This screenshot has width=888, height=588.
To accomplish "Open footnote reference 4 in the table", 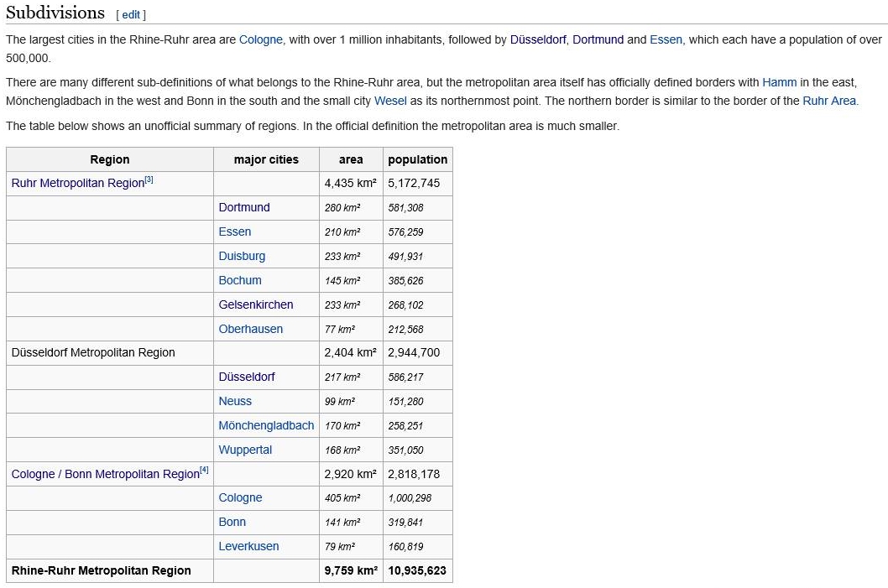I will pos(205,470).
